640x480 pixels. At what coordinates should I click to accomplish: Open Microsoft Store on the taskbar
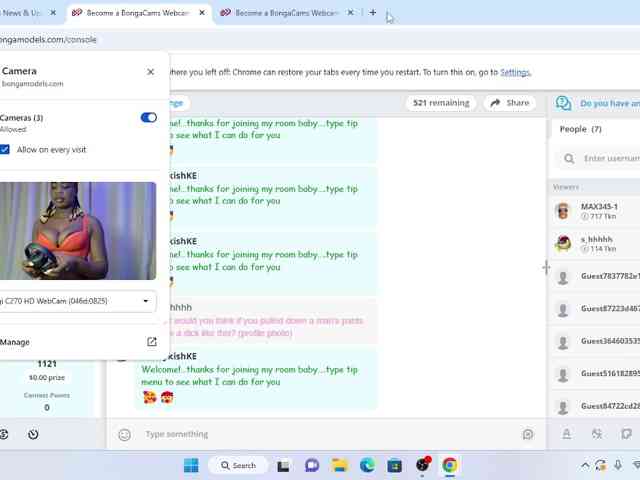pos(395,465)
